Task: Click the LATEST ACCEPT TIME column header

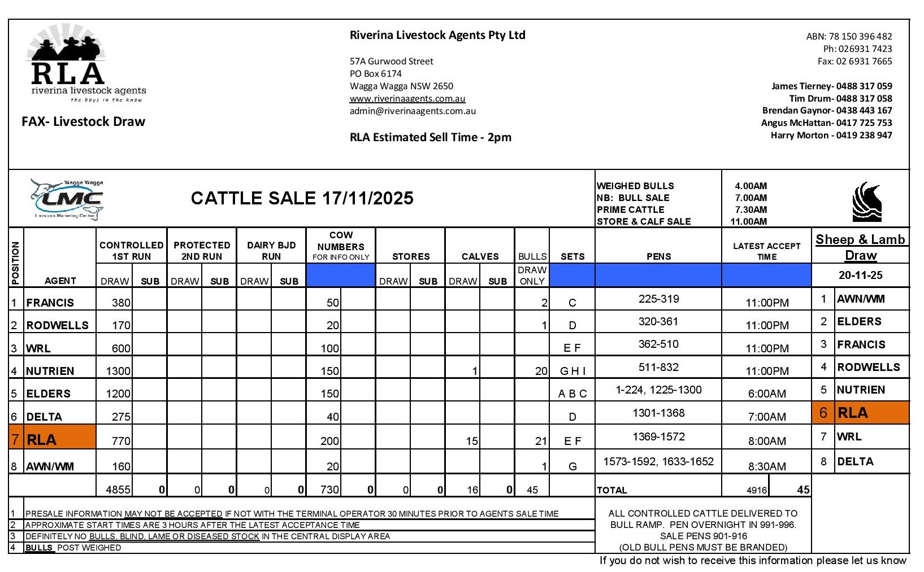Action: pos(766,251)
